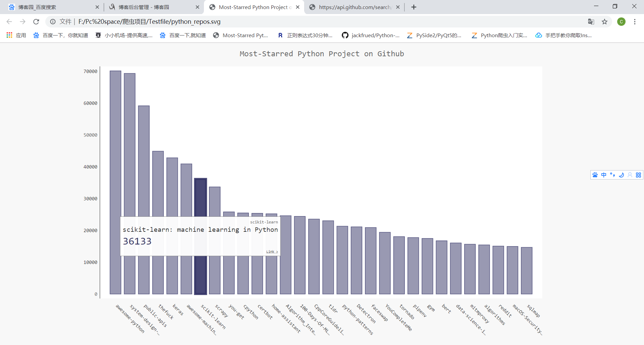Click the user icon in IME toolbar
The height and width of the screenshot is (345, 644).
630,175
